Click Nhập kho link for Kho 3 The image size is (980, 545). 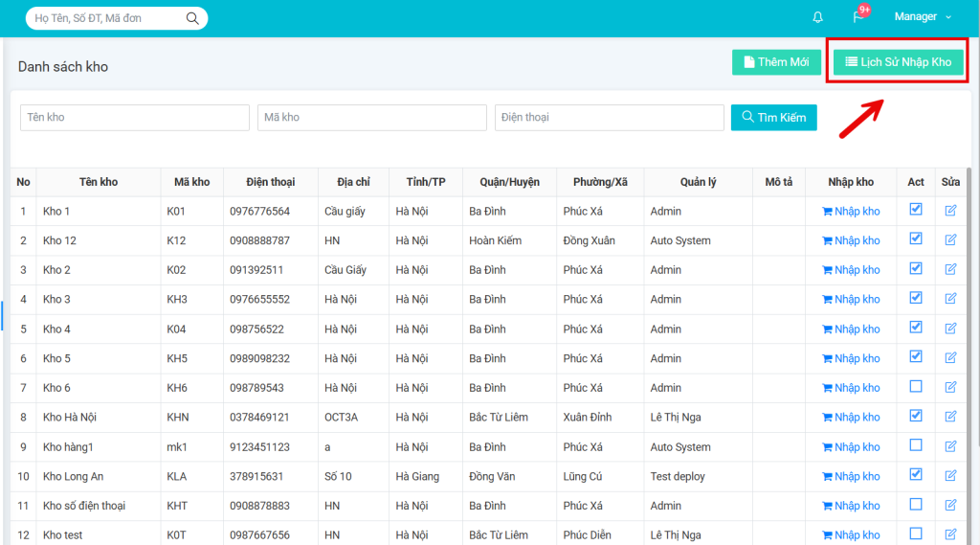(851, 299)
